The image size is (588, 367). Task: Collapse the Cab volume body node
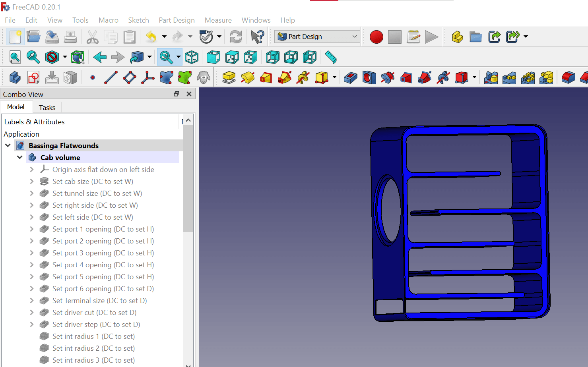[x=20, y=158]
